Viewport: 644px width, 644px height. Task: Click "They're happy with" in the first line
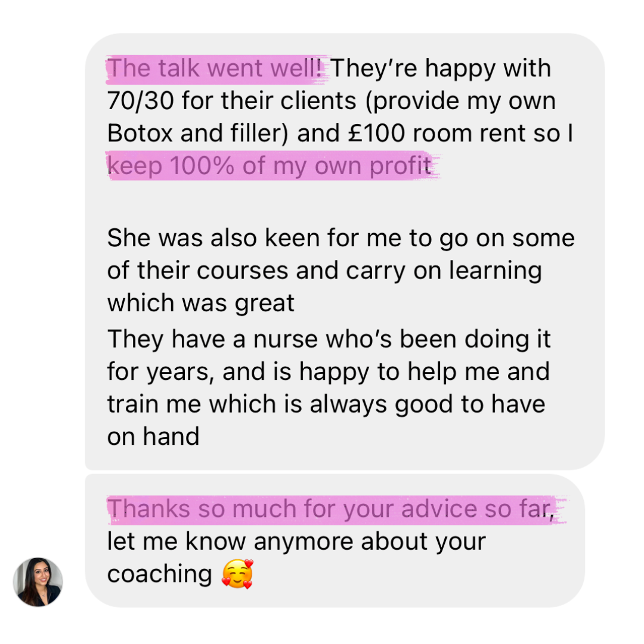click(440, 68)
